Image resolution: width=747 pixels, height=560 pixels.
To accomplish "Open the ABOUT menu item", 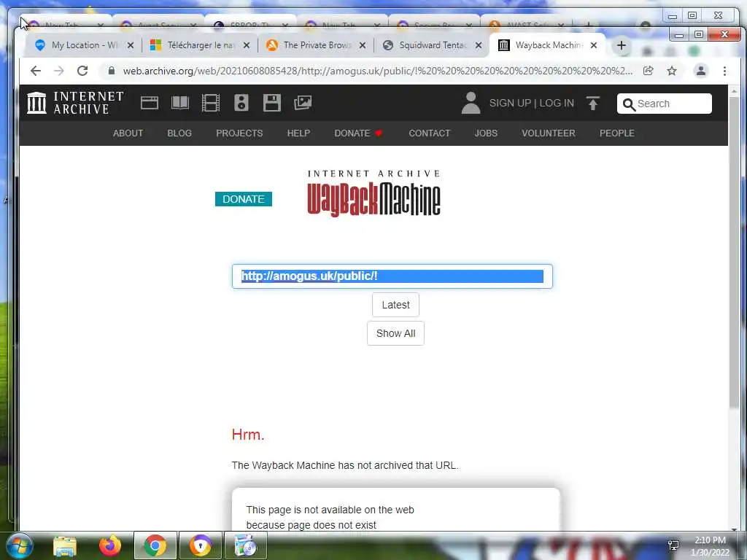I will point(128,133).
